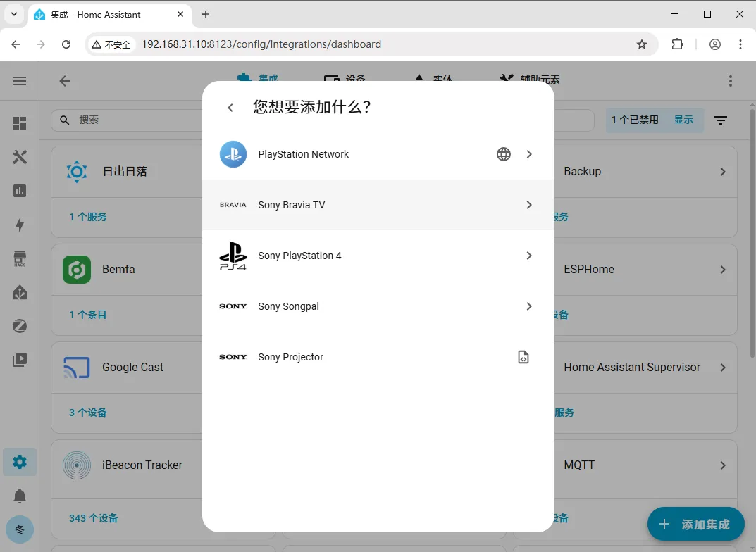The image size is (756, 552).
Task: Reload the page in browser
Action: pyautogui.click(x=66, y=44)
